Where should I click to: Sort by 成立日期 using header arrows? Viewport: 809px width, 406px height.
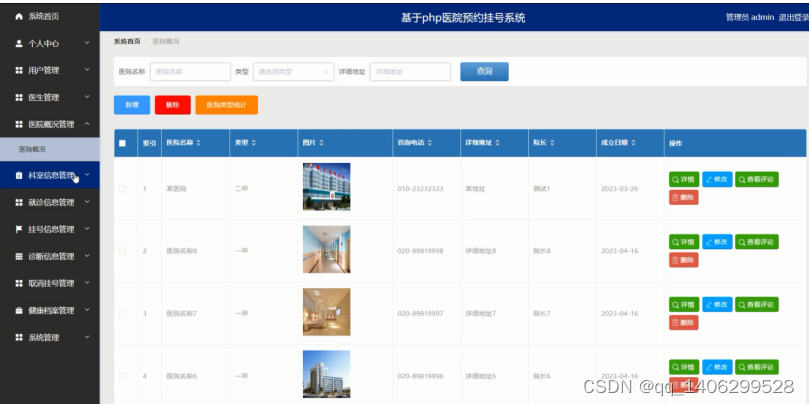[633, 142]
